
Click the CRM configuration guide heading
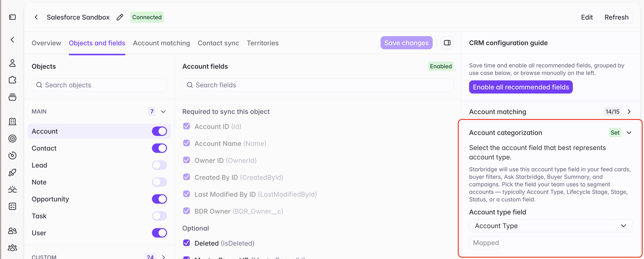click(x=508, y=43)
